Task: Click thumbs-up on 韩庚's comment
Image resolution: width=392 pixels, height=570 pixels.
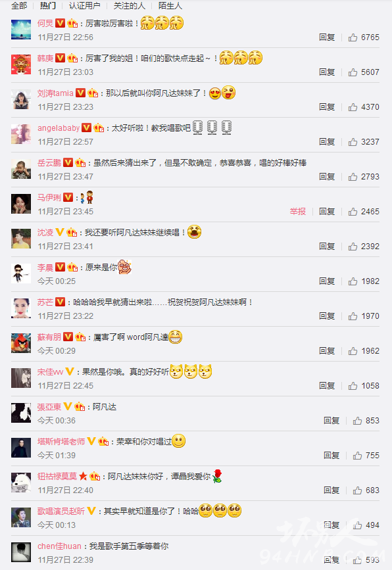Action: point(353,72)
